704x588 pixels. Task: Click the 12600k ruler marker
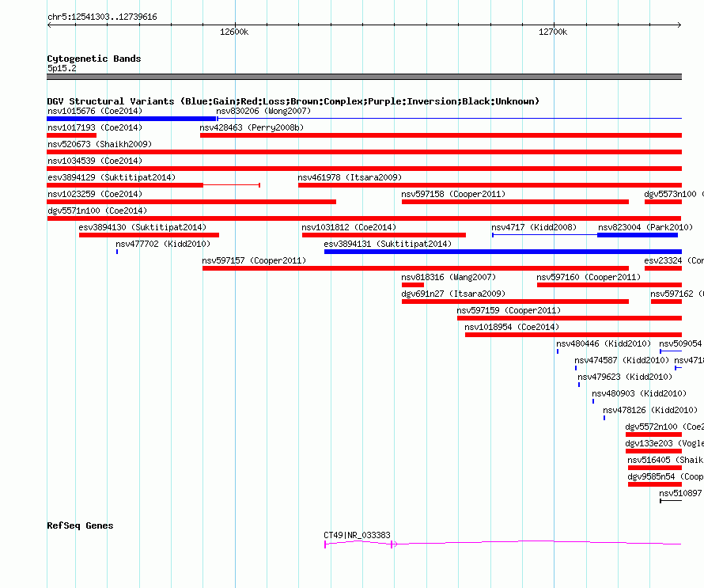(234, 32)
